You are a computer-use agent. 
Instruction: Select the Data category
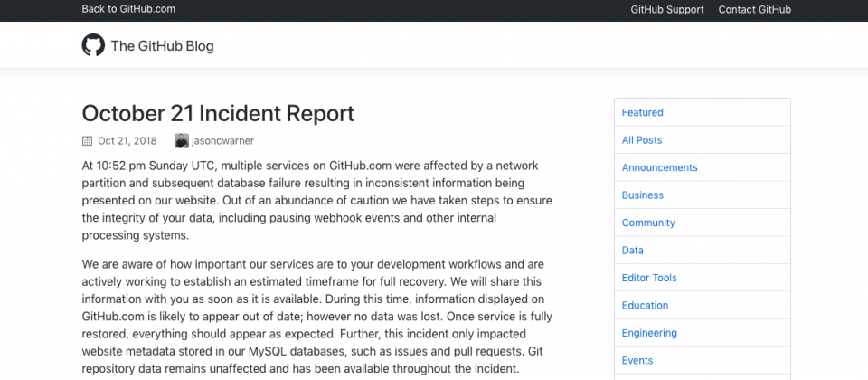coord(703,251)
